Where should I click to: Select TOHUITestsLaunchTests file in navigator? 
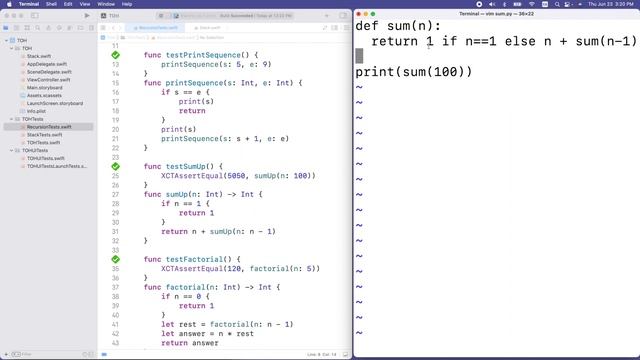click(57, 166)
